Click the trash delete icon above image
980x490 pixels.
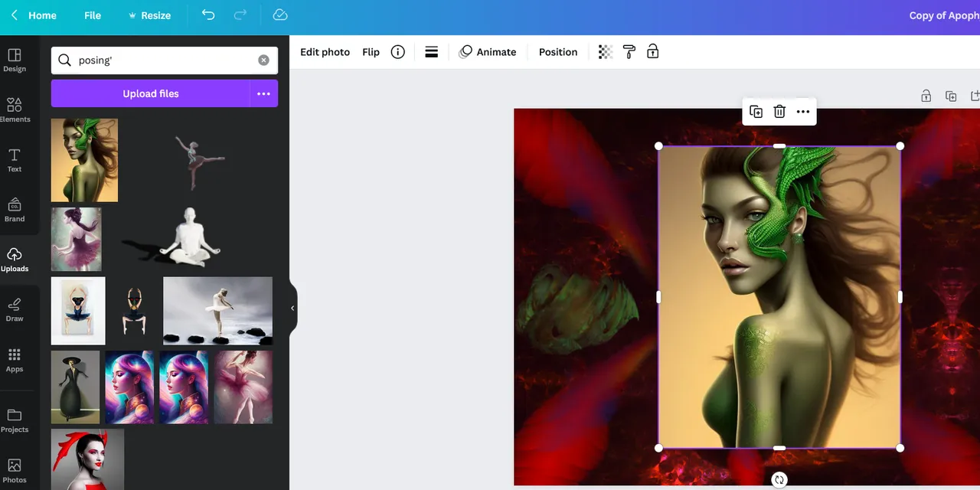[779, 112]
